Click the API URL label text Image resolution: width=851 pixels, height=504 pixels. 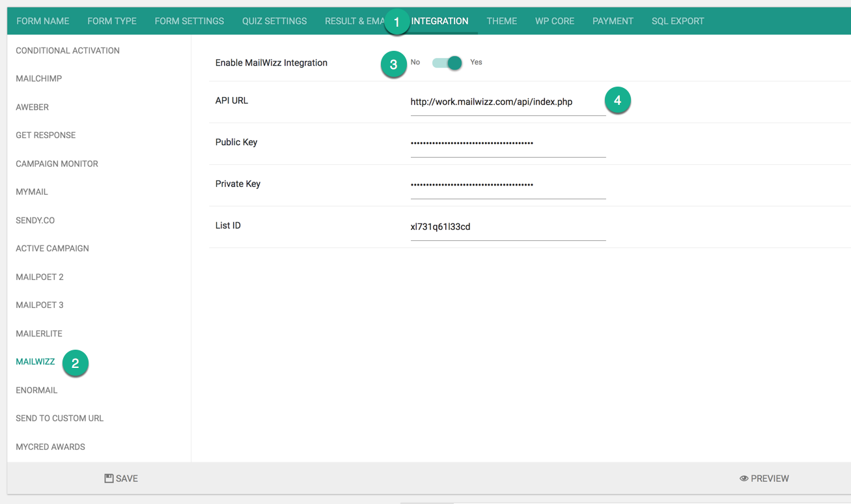pyautogui.click(x=232, y=101)
